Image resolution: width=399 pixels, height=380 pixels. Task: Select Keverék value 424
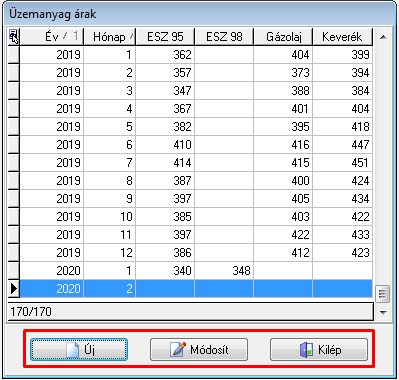pyautogui.click(x=342, y=181)
